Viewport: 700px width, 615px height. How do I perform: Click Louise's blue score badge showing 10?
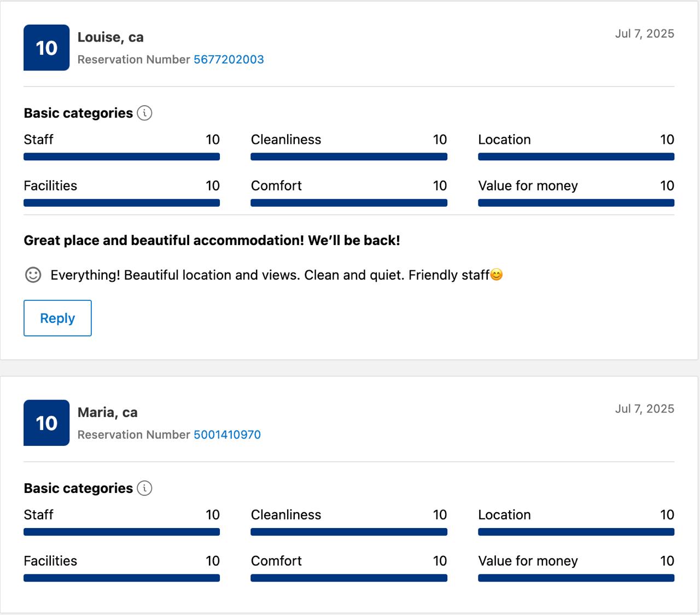[x=46, y=48]
